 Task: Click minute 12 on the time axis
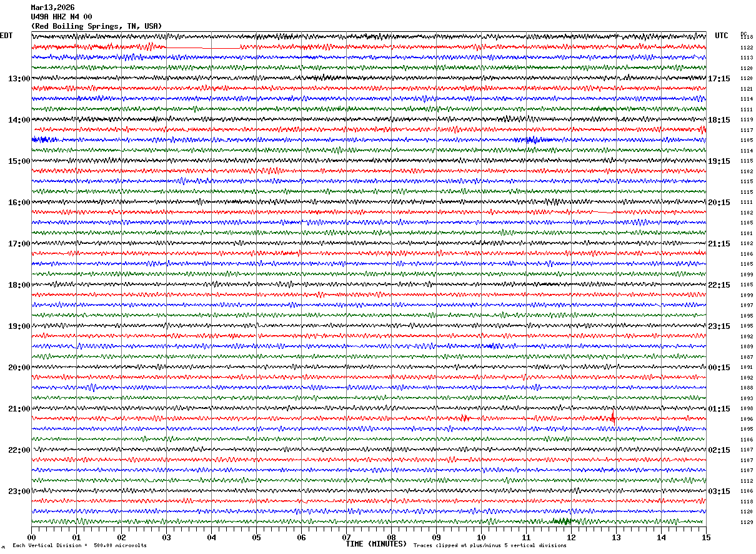click(x=571, y=537)
